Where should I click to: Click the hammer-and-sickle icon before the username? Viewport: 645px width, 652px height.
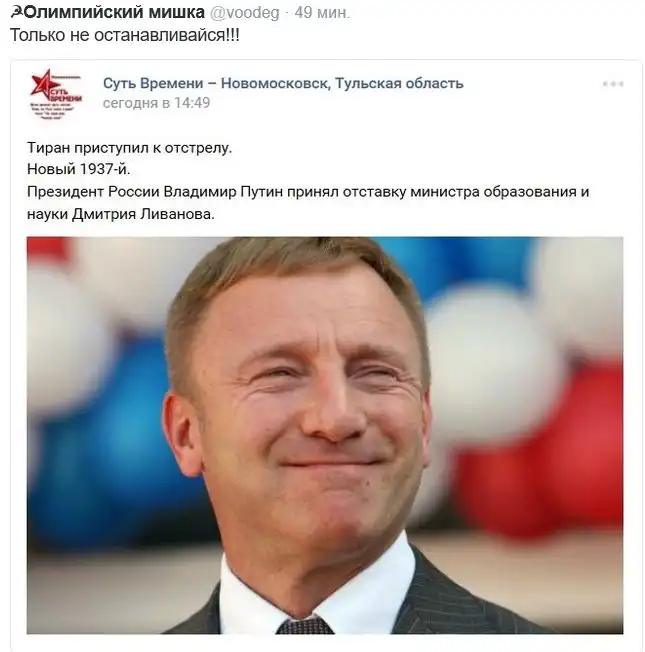click(17, 13)
